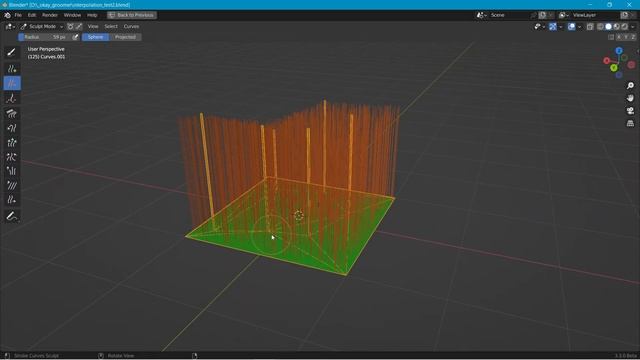Select the Snake Hook sculpt tool
Image resolution: width=640 pixels, height=360 pixels.
[12, 128]
